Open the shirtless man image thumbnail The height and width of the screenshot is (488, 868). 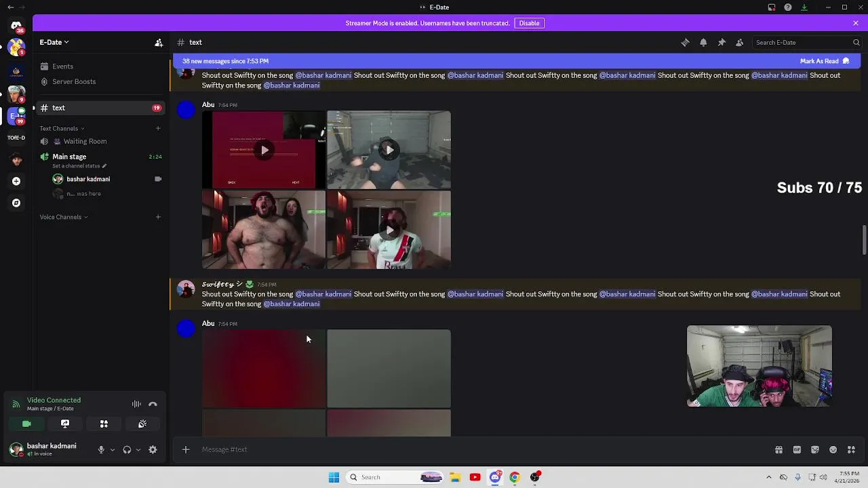264,230
